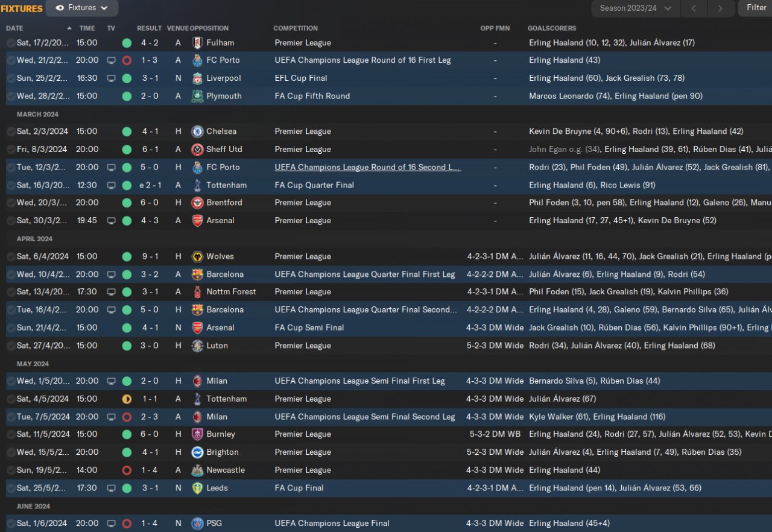Viewport: 772px width, 532px height.
Task: Expand the Season 2023/24 dropdown
Action: pos(636,8)
